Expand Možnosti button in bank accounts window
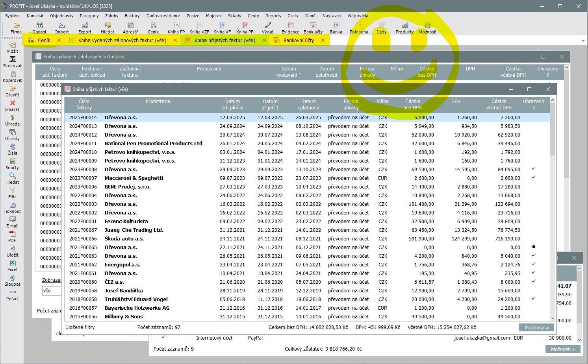Image resolution: width=588 pixels, height=364 pixels. pos(563,349)
